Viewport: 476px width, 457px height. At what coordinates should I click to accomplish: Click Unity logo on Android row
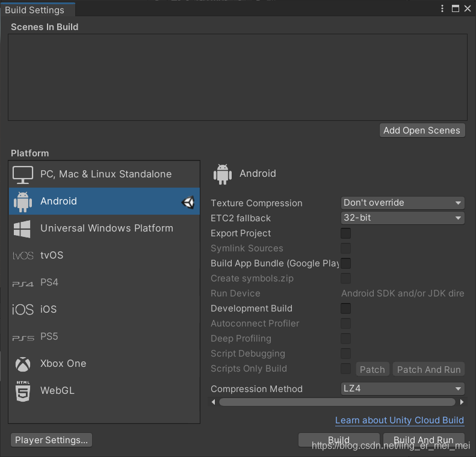pyautogui.click(x=188, y=202)
